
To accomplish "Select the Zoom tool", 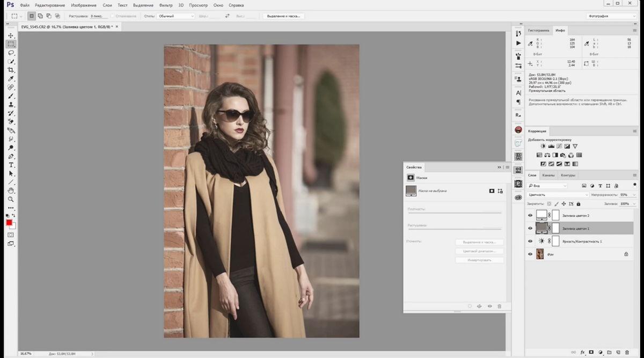I will [11, 199].
